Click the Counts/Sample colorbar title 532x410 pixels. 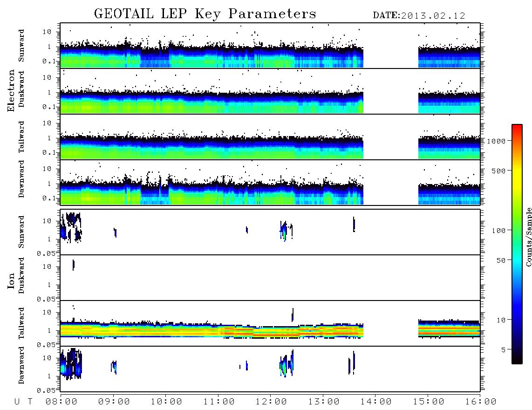click(529, 237)
